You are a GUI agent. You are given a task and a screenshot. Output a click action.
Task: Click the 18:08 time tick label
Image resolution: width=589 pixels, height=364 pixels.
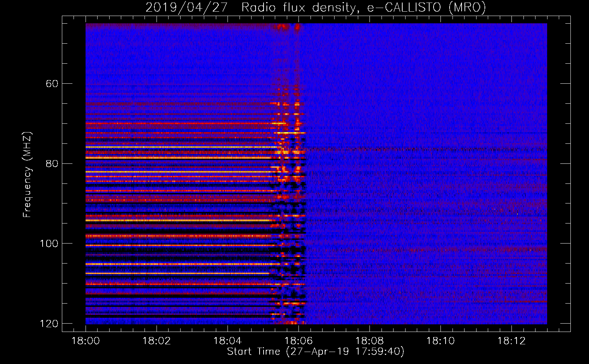(x=369, y=341)
